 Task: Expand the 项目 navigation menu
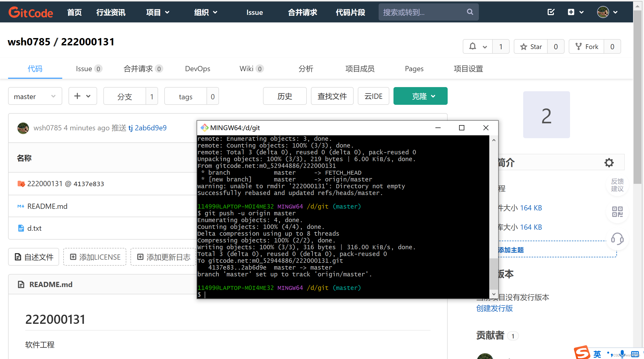(x=158, y=12)
